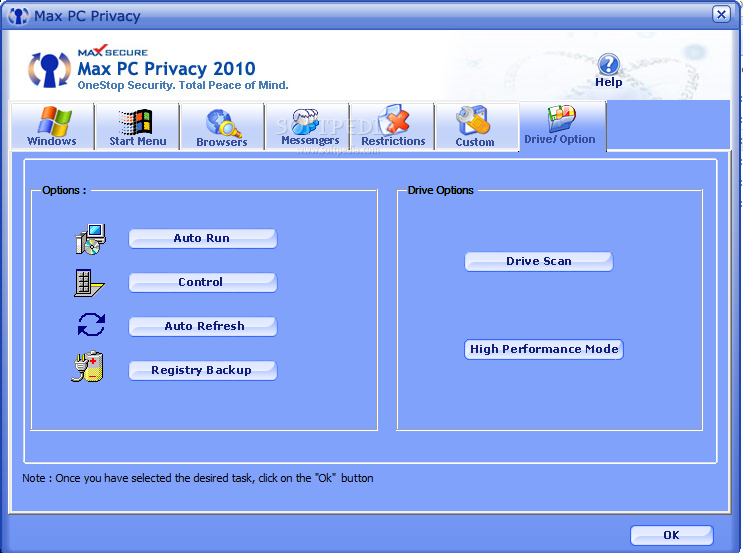Image resolution: width=743 pixels, height=553 pixels.
Task: Confirm with the OK button
Action: tap(671, 535)
